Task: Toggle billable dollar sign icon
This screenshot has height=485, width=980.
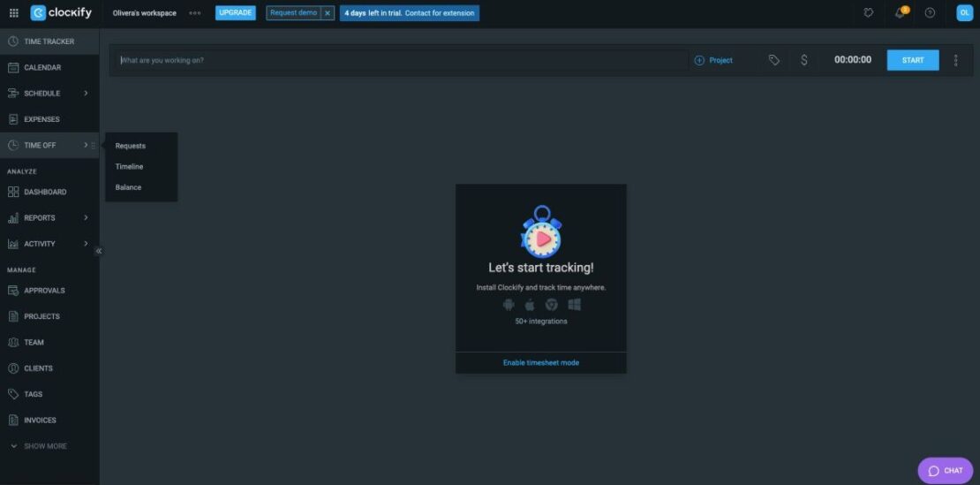Action: click(x=803, y=60)
